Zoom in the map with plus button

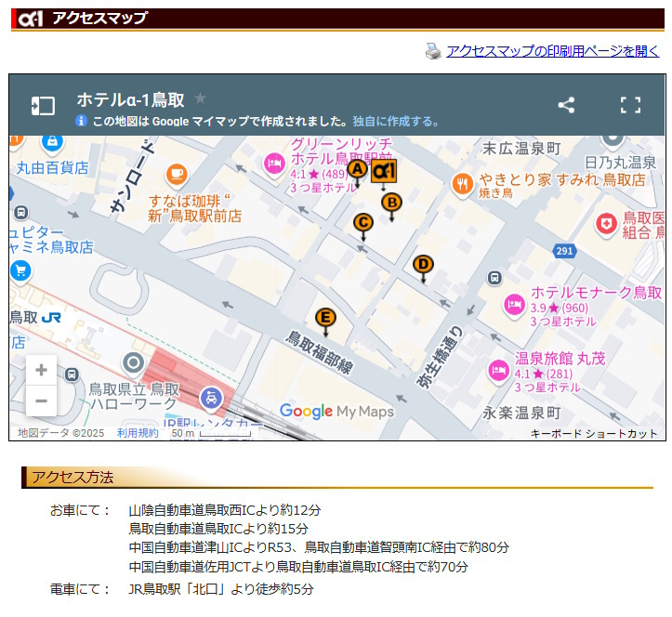point(42,370)
